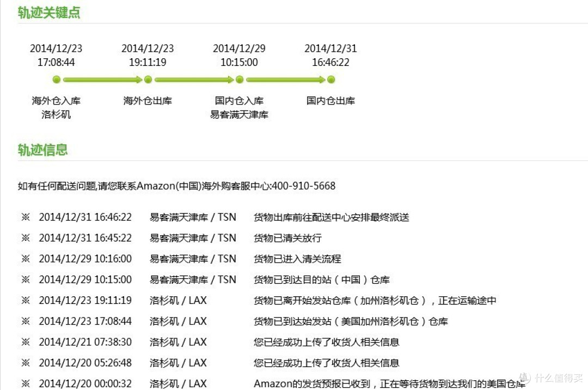The image size is (588, 390).
Task: Click the ※ marker of the 16:46:22 row
Action: pos(26,217)
